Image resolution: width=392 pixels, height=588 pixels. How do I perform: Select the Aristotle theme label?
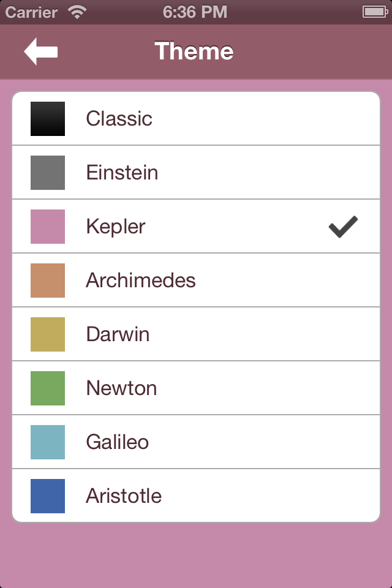124,496
